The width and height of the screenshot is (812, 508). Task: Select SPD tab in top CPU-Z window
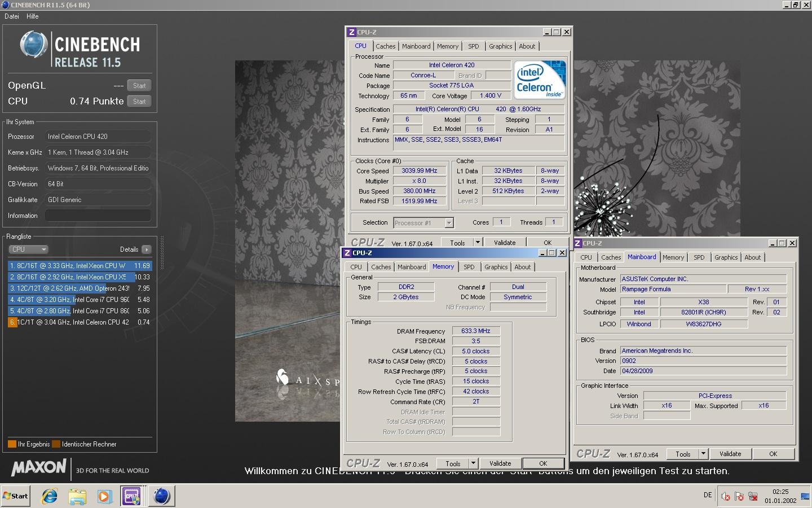474,46
